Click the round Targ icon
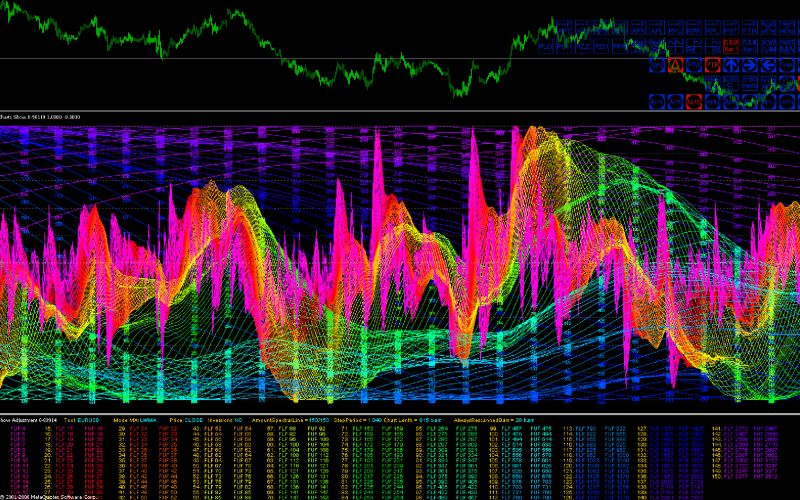Image resolution: width=800 pixels, height=500 pixels. tap(656, 65)
